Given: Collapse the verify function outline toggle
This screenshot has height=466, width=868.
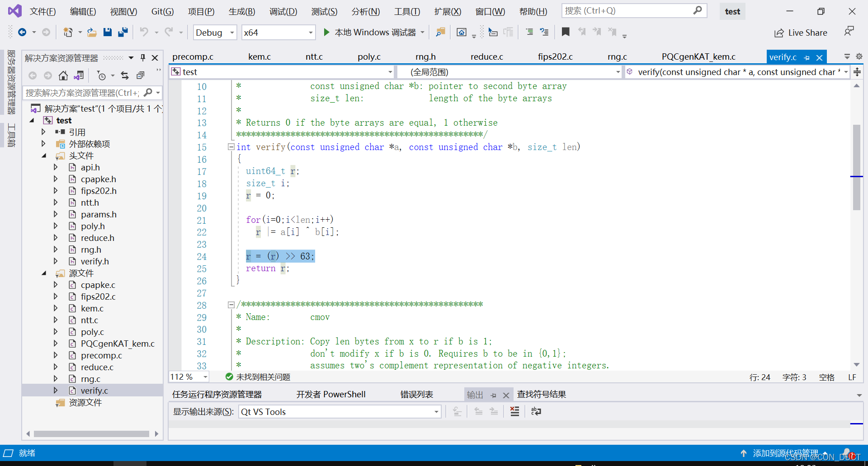Looking at the screenshot, I should pyautogui.click(x=231, y=146).
